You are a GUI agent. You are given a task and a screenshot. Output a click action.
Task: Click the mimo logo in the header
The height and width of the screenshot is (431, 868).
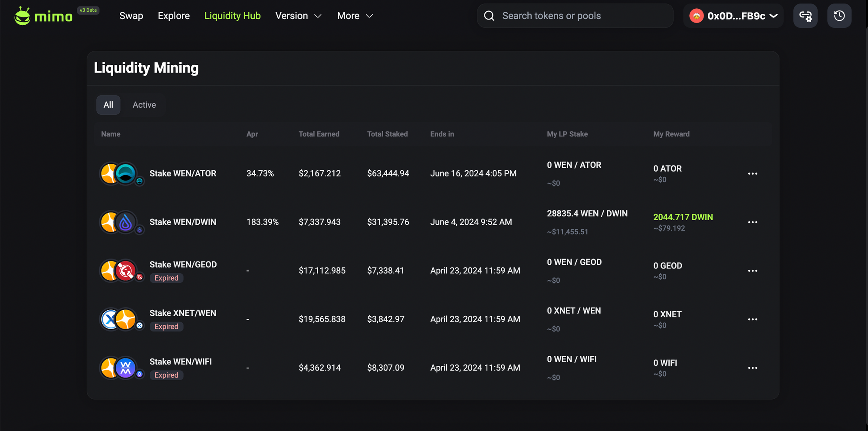coord(43,15)
